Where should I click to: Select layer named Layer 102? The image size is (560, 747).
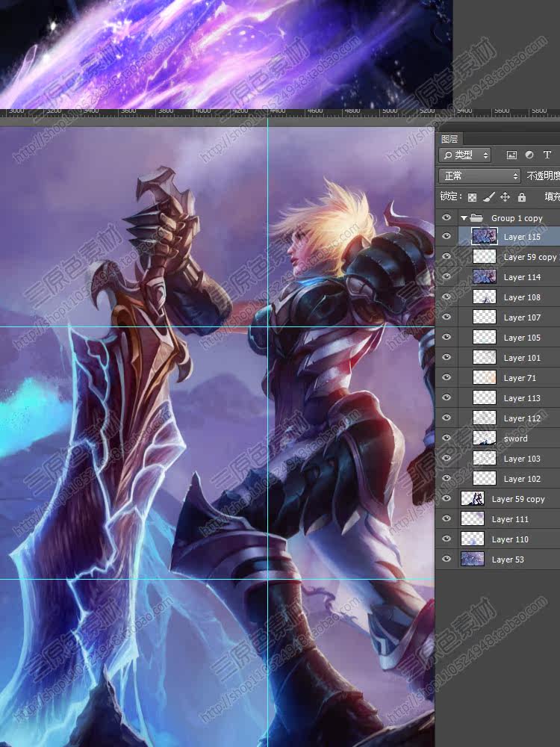pos(522,479)
